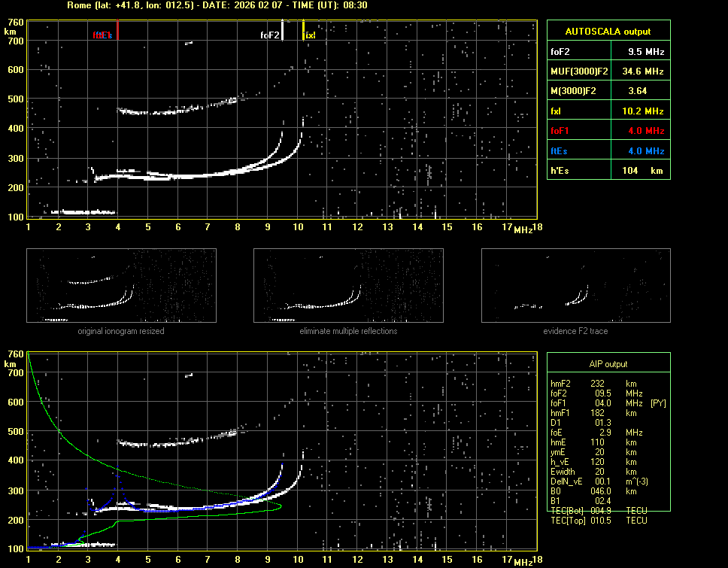Click the foF2 9.5 MHz value cell
Viewport: 728px width, 568px height.
click(x=646, y=52)
